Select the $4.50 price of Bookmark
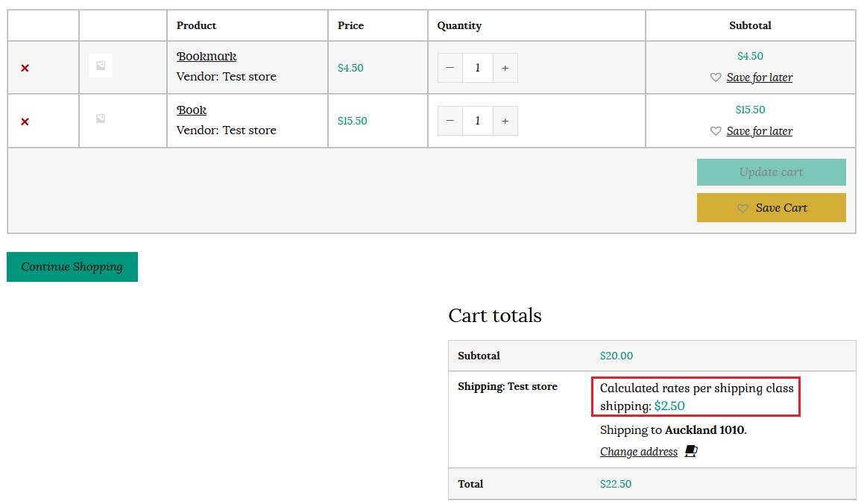The image size is (867, 504). (350, 68)
